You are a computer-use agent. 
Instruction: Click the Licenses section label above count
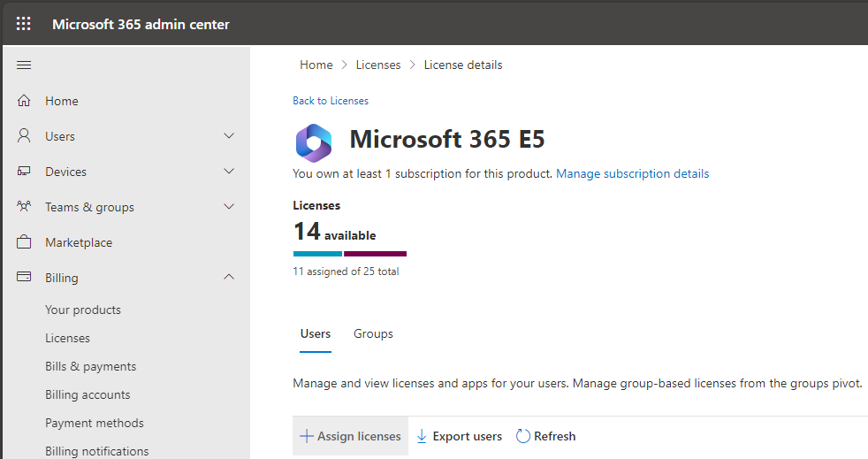click(x=316, y=205)
